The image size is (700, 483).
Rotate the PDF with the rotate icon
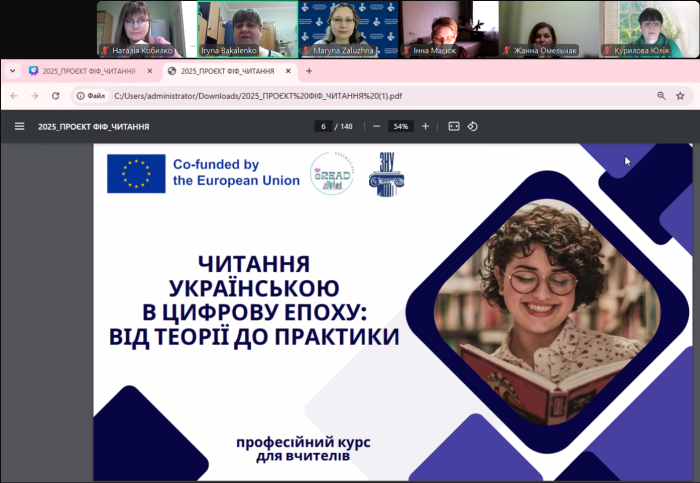[473, 126]
